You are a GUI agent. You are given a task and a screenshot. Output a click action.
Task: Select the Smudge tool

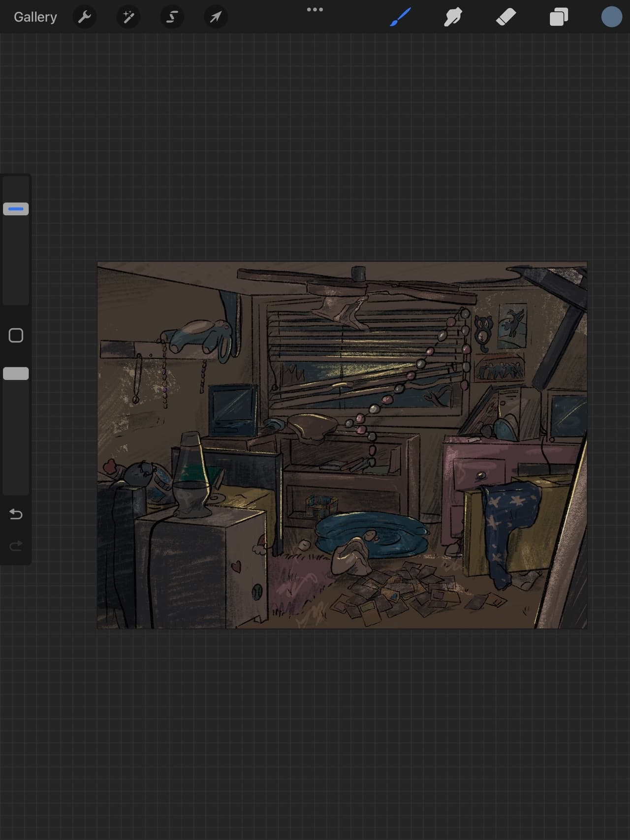click(453, 17)
